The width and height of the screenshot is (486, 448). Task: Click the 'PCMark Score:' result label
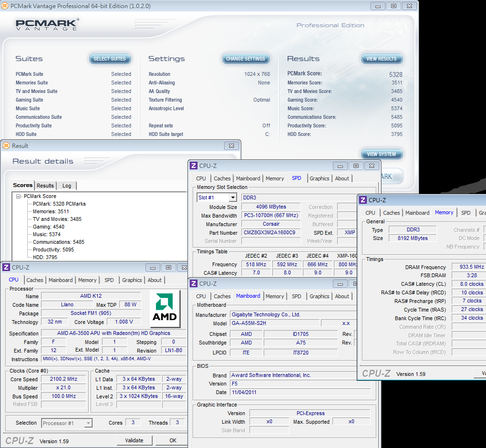click(x=304, y=73)
